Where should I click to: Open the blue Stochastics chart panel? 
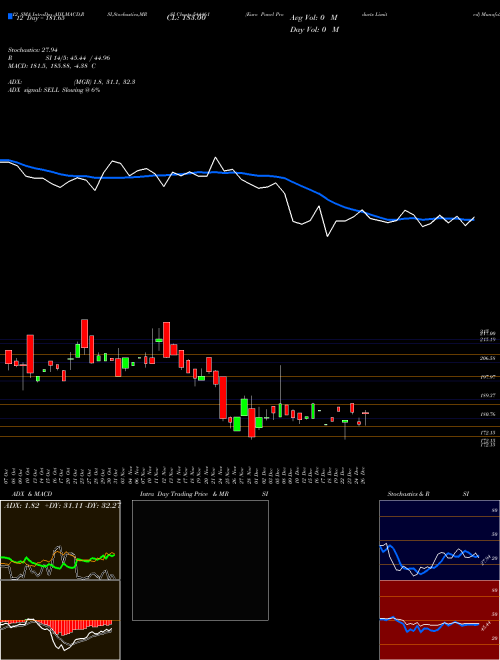tap(439, 540)
